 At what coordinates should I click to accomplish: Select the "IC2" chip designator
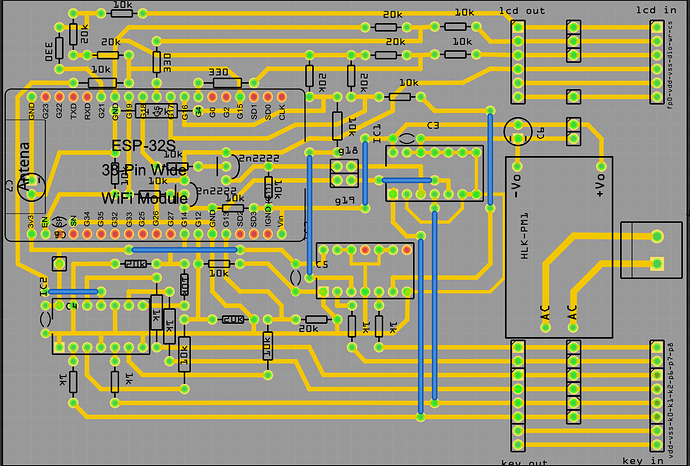tap(43, 286)
